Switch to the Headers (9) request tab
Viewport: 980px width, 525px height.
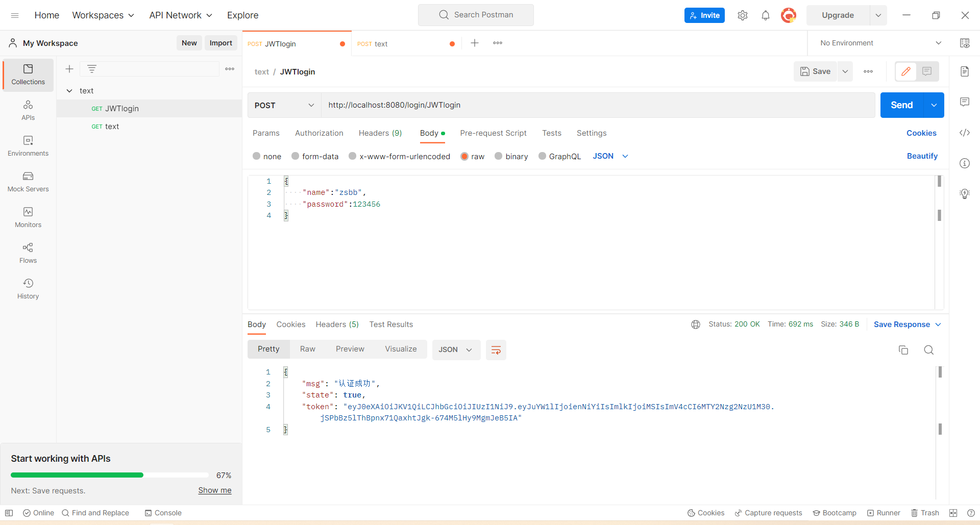pos(380,133)
